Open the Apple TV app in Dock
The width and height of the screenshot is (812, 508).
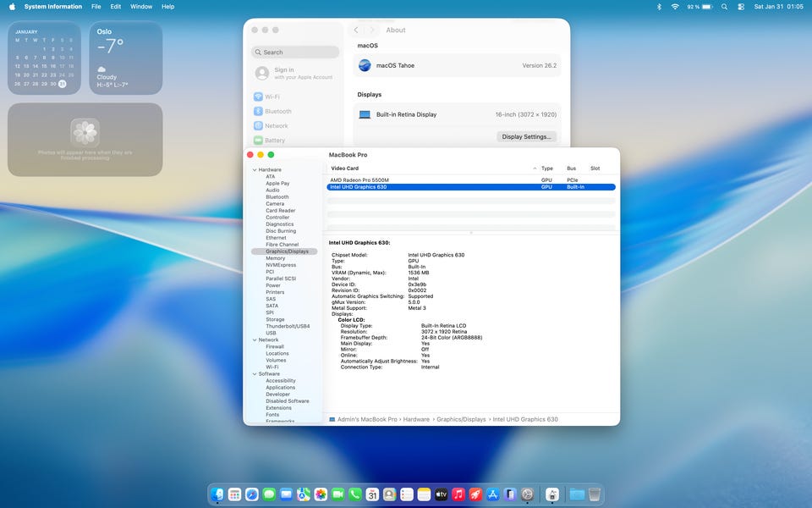tap(441, 494)
